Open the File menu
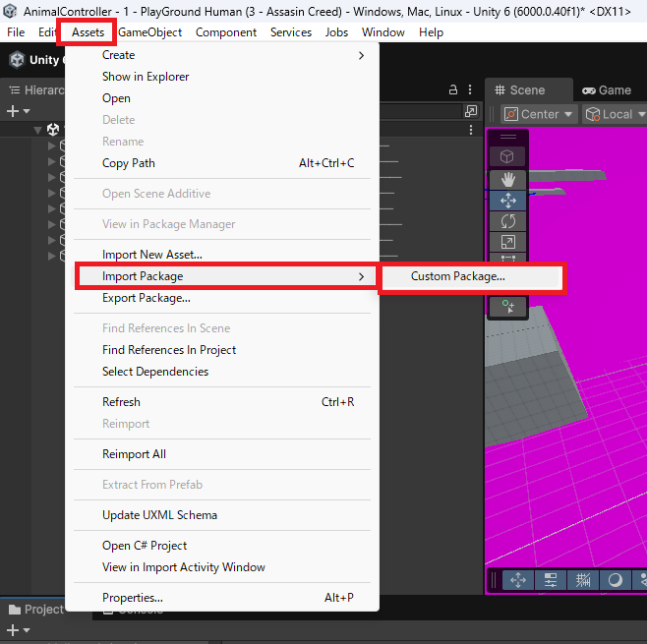Image resolution: width=647 pixels, height=644 pixels. tap(16, 32)
